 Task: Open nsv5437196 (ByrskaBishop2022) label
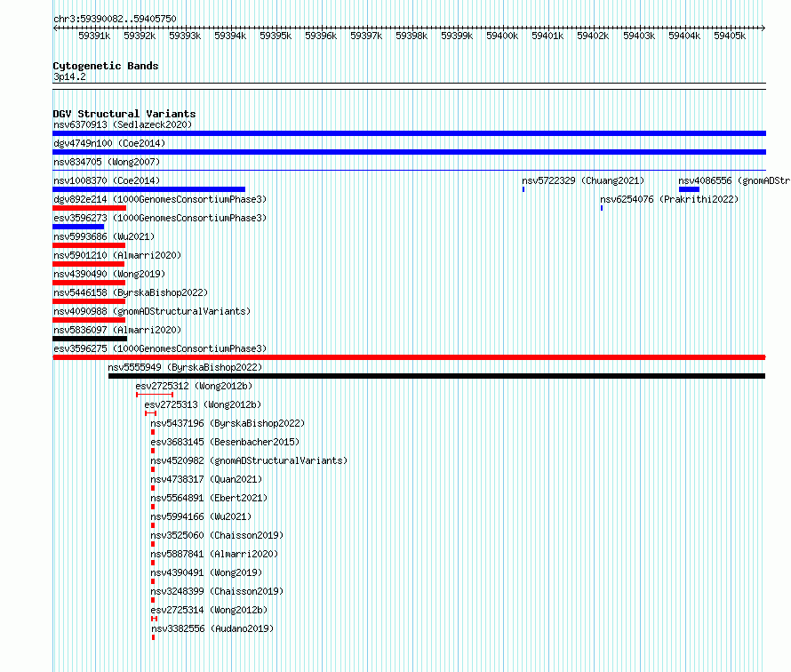(228, 423)
